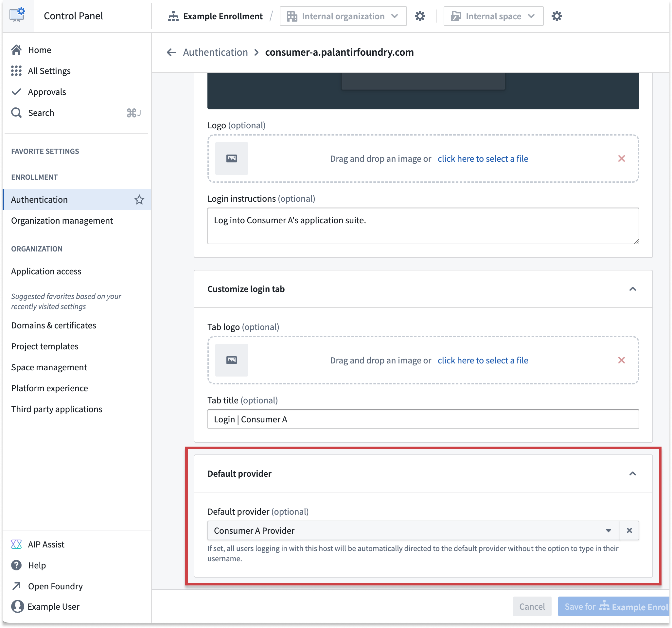The image size is (672, 628).
Task: Click Logo 'click here to select a file'
Action: click(x=483, y=159)
